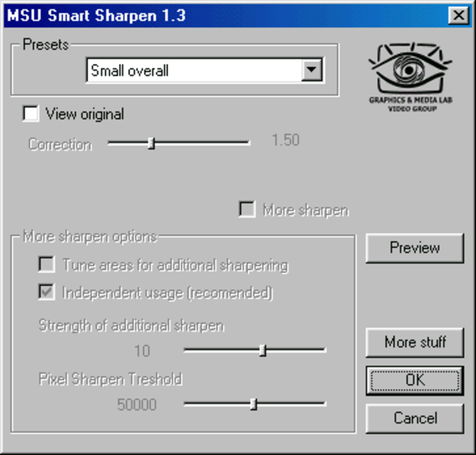
Task: Confirm with the OK button
Action: pyautogui.click(x=414, y=380)
